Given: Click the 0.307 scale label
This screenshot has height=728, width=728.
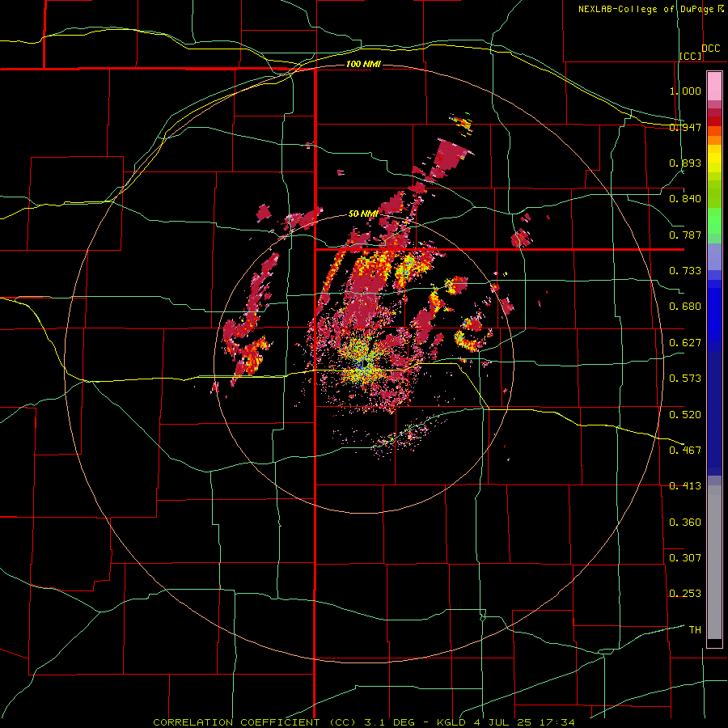Looking at the screenshot, I should pos(685,557).
